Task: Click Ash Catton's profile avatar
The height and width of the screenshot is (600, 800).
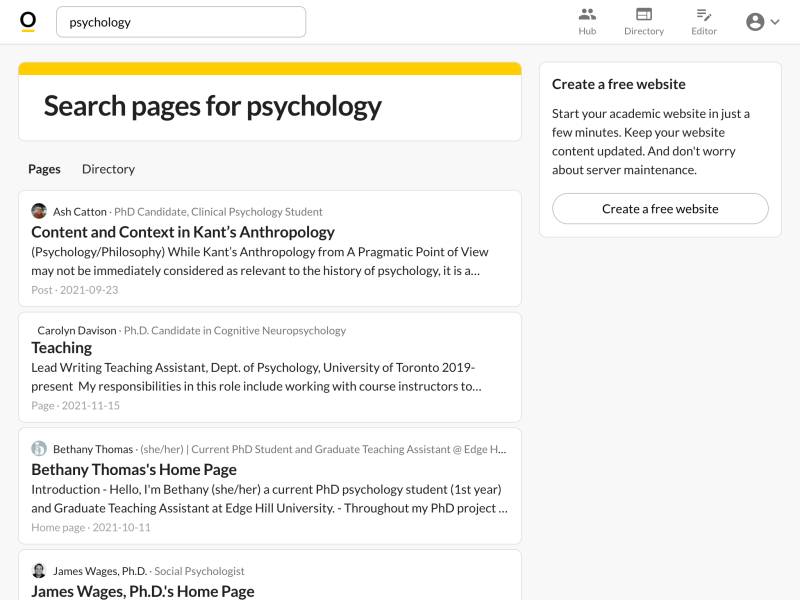Action: point(39,211)
